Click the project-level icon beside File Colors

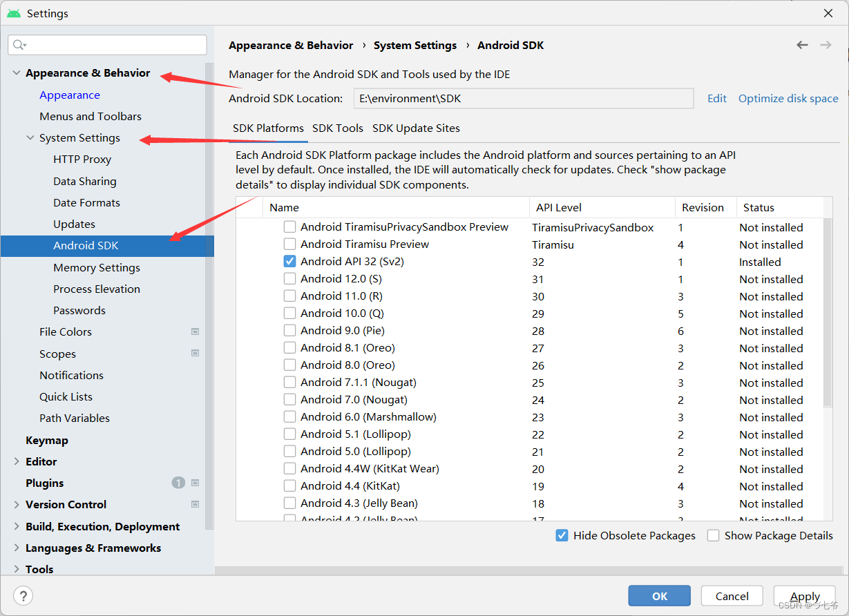(x=195, y=331)
